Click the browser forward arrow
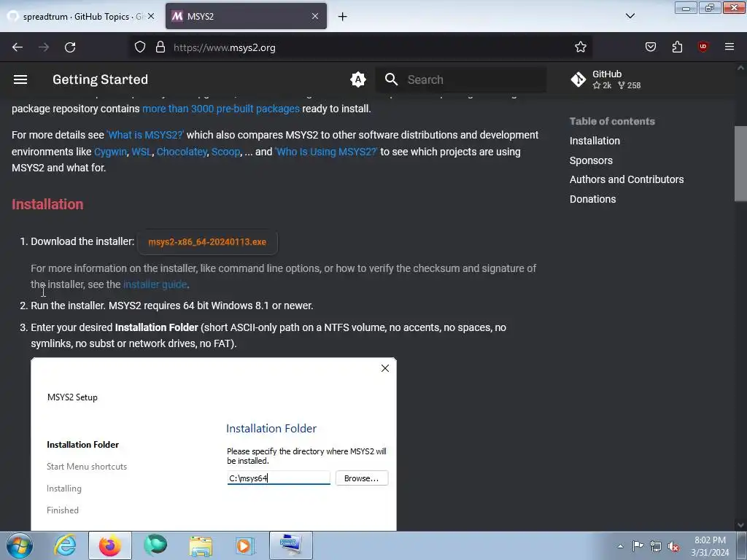This screenshot has height=560, width=747. (44, 47)
